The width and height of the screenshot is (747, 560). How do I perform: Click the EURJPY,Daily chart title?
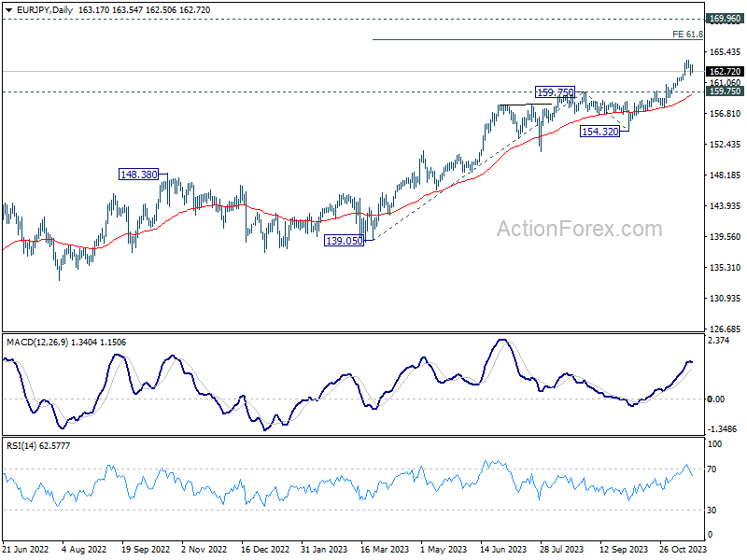[x=45, y=10]
